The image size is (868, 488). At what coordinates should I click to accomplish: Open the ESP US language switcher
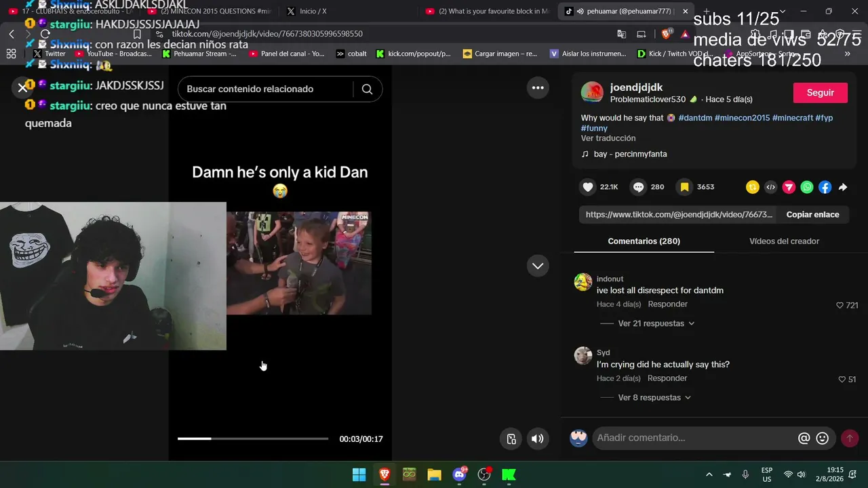pos(767,474)
